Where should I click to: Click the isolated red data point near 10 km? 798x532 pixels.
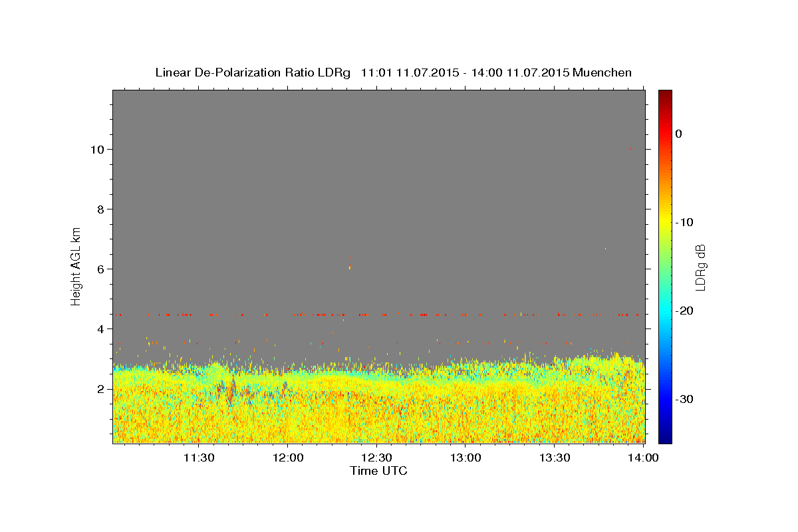tap(630, 149)
